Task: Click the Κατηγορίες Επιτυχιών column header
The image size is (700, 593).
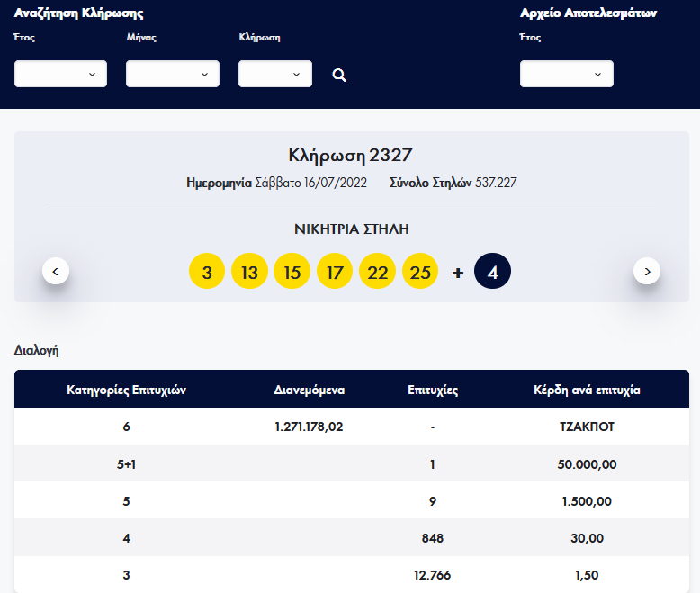Action: pos(127,391)
